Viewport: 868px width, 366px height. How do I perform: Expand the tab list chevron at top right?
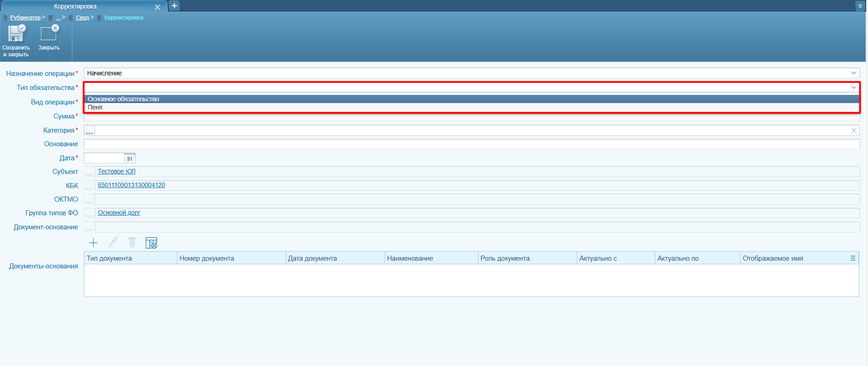(860, 6)
